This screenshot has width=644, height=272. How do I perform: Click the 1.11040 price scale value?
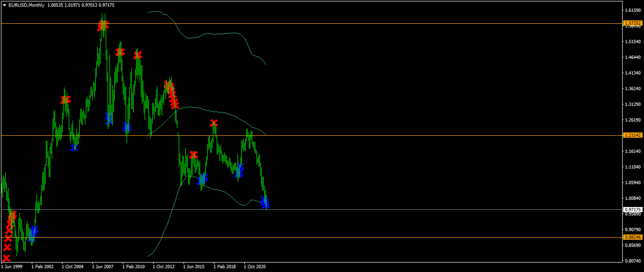[x=633, y=167]
